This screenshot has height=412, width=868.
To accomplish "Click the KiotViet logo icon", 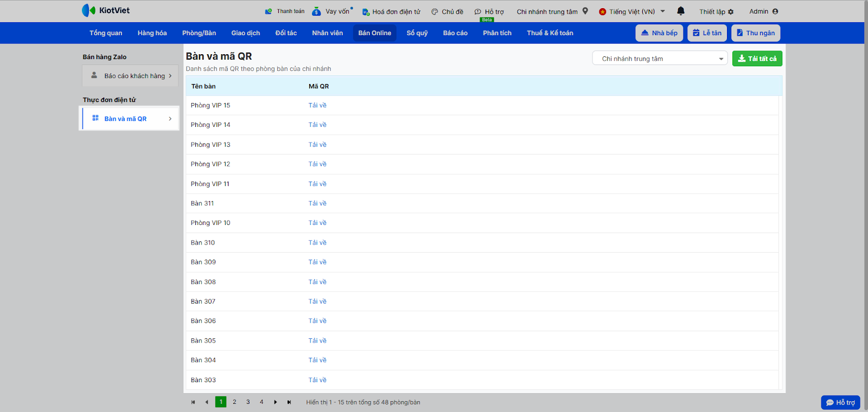I will point(88,10).
